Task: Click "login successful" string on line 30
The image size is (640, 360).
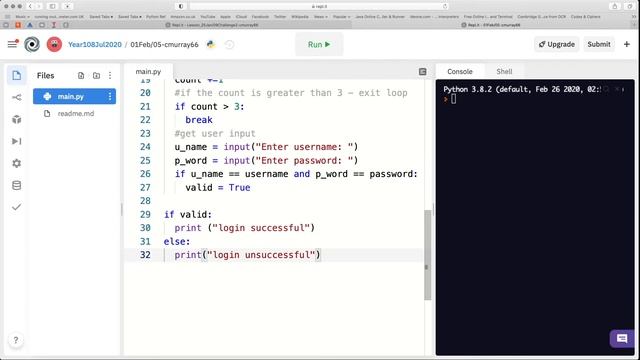Action: click(x=261, y=228)
